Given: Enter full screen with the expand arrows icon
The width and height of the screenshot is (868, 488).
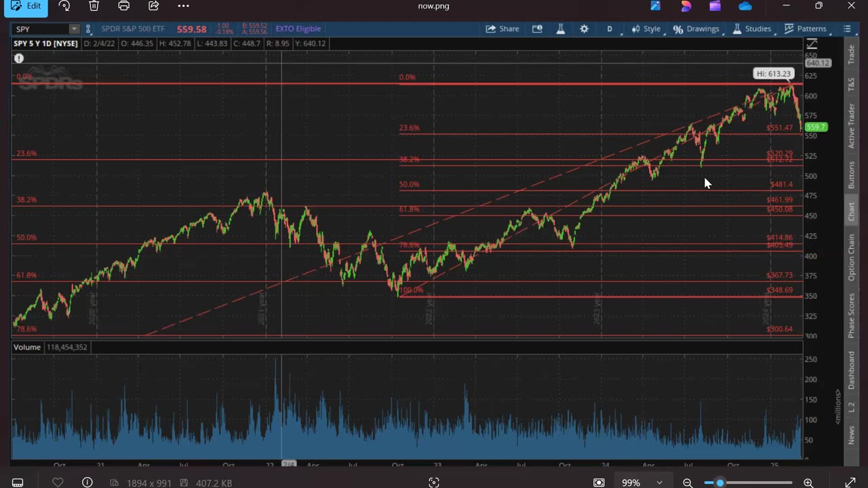Looking at the screenshot, I should pos(850,483).
